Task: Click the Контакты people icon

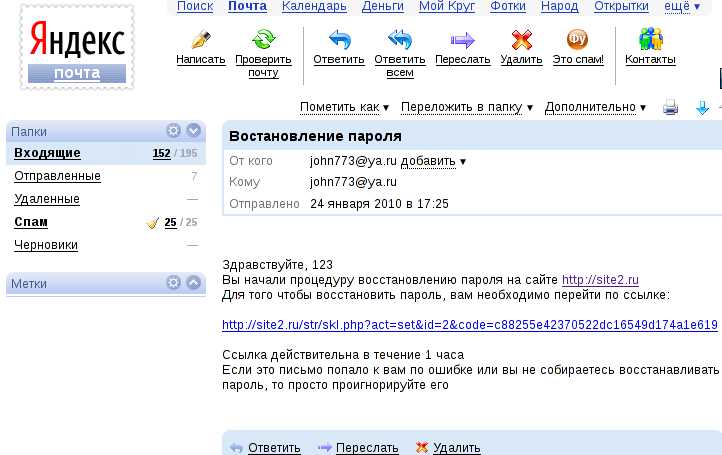Action: (x=650, y=39)
